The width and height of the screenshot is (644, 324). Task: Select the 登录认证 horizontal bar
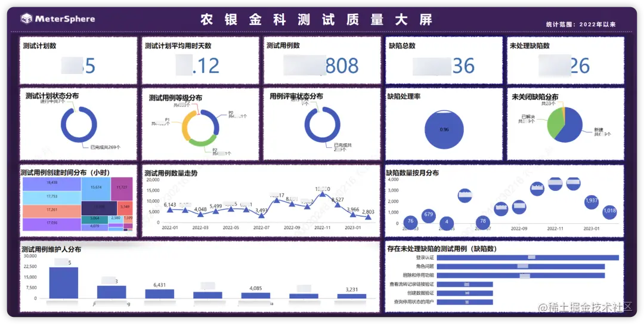[x=528, y=258]
